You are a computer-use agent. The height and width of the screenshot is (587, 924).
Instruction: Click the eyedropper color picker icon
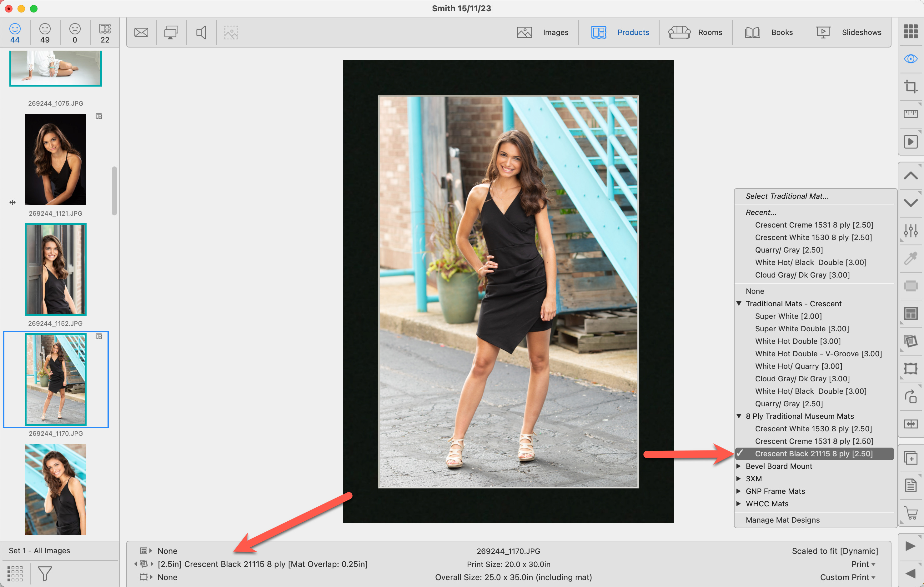(x=910, y=258)
